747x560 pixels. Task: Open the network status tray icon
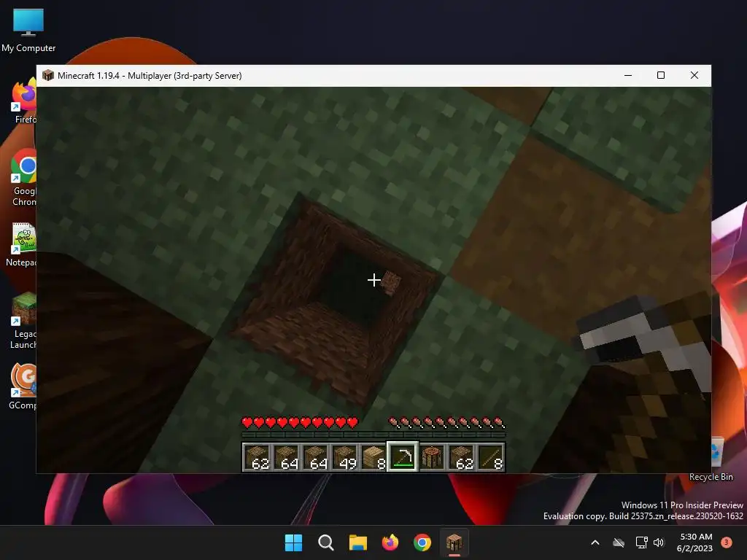641,542
